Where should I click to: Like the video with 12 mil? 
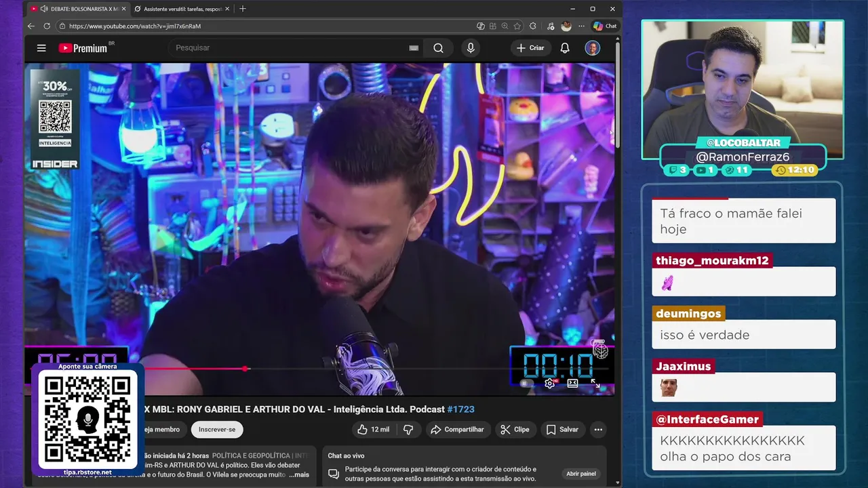pyautogui.click(x=373, y=429)
